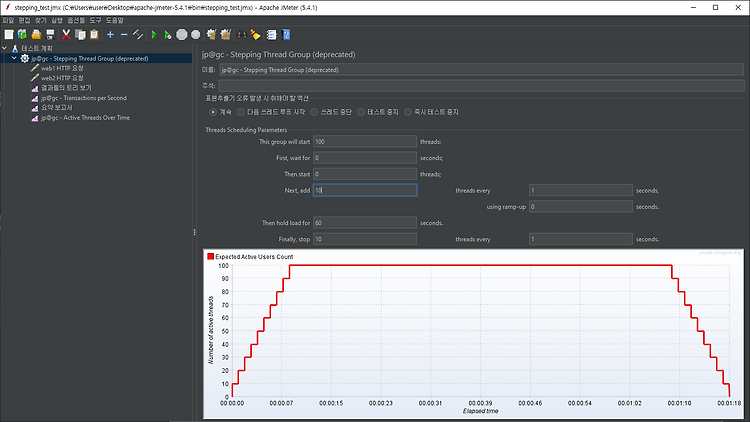Click the Cut scissors icon
This screenshot has height=422, width=750.
tap(66, 34)
